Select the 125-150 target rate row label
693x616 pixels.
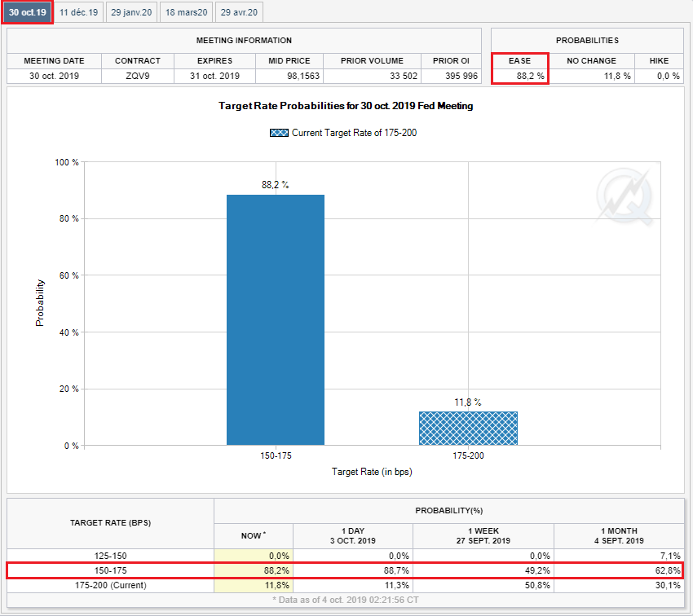(110, 556)
